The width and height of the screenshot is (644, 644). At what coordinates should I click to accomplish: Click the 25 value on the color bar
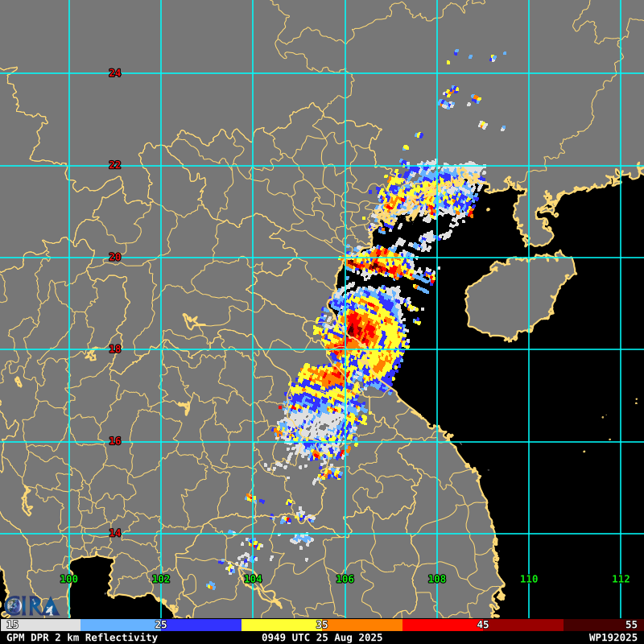pyautogui.click(x=160, y=625)
